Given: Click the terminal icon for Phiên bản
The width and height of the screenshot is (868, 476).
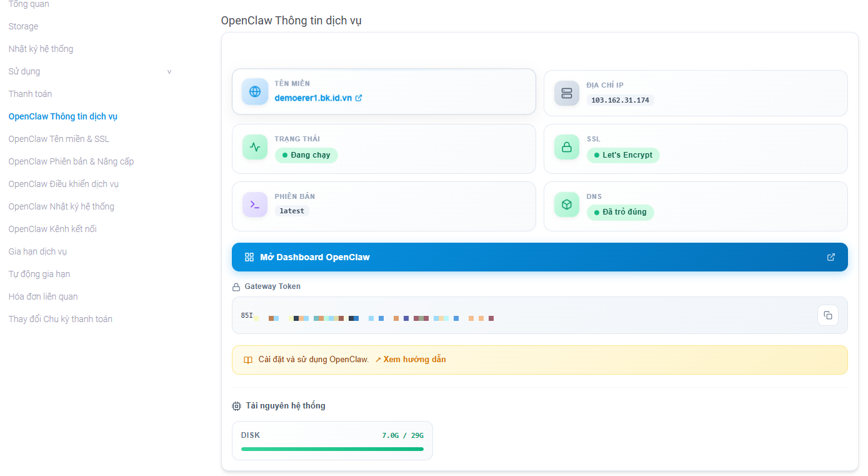Looking at the screenshot, I should click(x=255, y=205).
